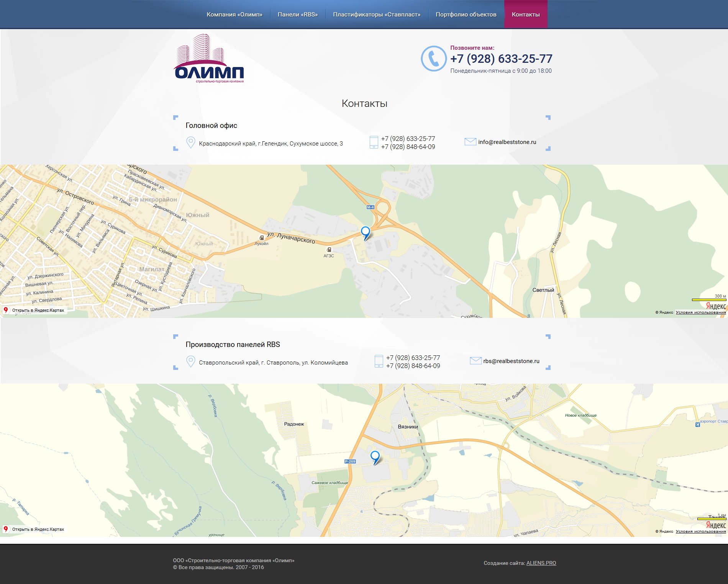
Task: Click the rbs@realbeststone.ru email address
Action: [511, 361]
